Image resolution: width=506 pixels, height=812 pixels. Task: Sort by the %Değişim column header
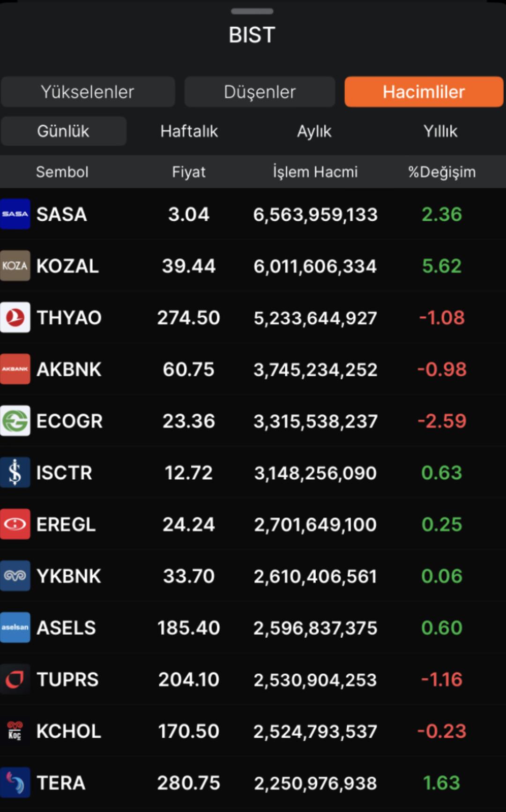point(441,171)
